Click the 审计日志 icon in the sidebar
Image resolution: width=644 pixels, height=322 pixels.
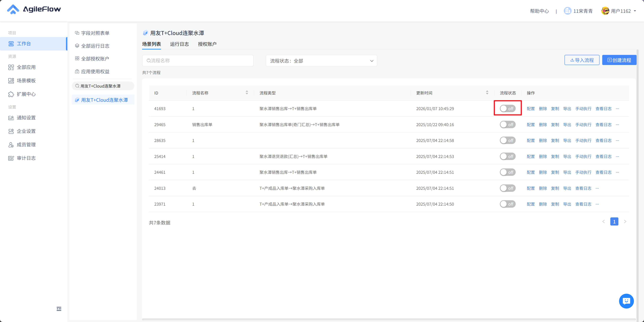click(x=11, y=158)
